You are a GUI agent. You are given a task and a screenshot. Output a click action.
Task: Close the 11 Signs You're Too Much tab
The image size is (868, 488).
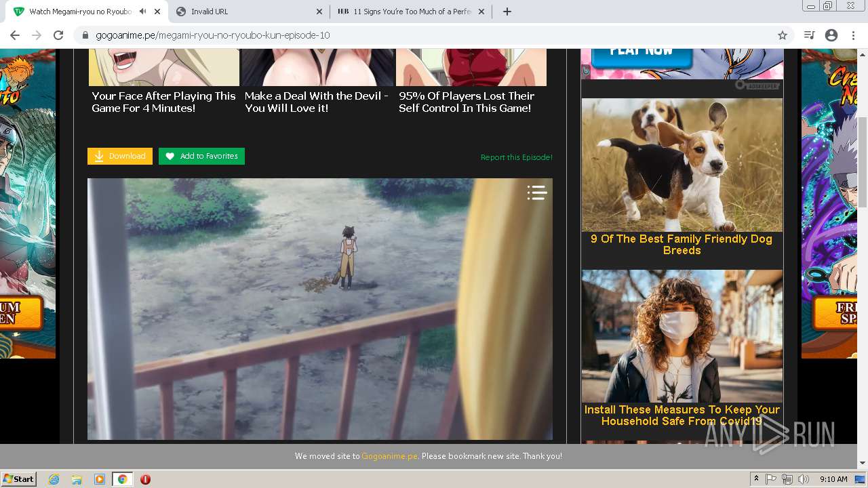481,12
